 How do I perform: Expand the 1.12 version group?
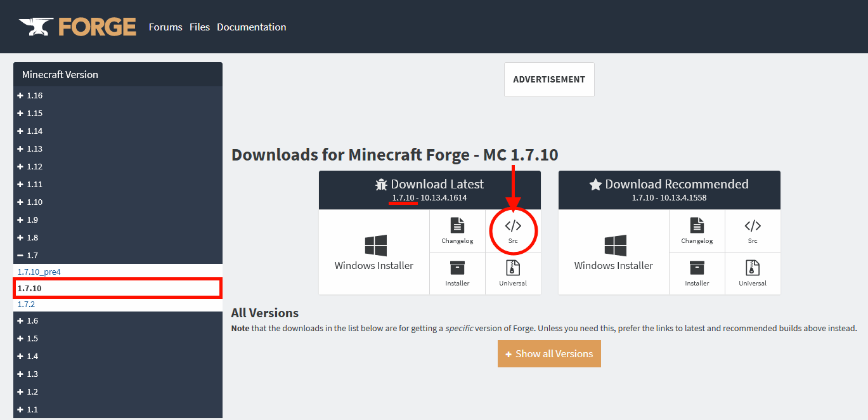click(x=118, y=166)
